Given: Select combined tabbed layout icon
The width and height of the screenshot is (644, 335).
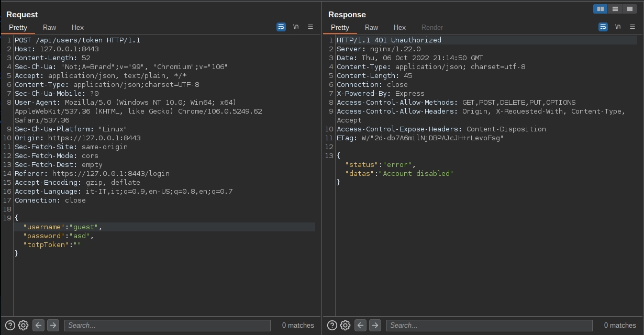Looking at the screenshot, I should (x=630, y=9).
